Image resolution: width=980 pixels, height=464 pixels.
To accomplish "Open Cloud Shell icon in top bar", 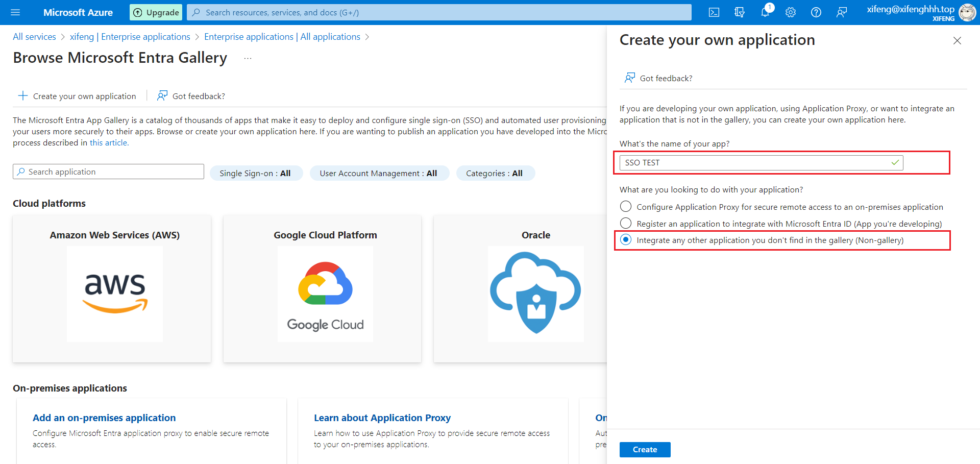I will [714, 12].
